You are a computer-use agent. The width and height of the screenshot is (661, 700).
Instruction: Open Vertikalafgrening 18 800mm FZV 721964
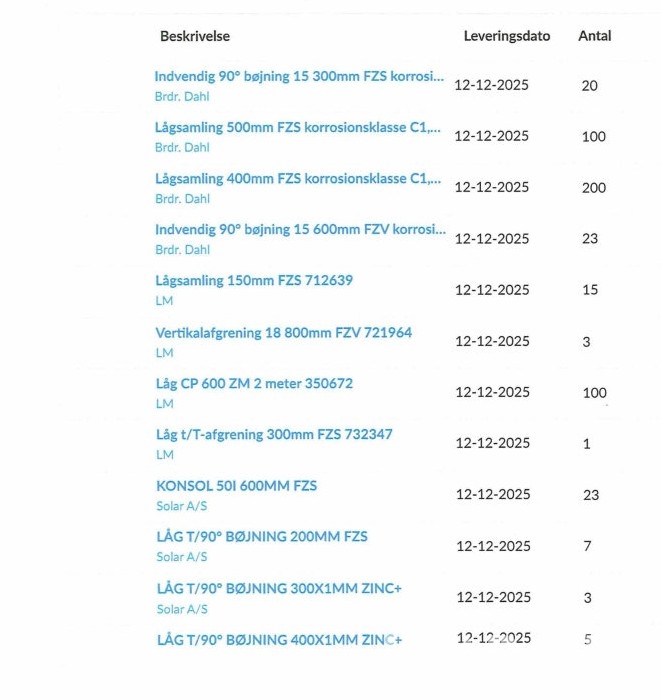click(283, 333)
